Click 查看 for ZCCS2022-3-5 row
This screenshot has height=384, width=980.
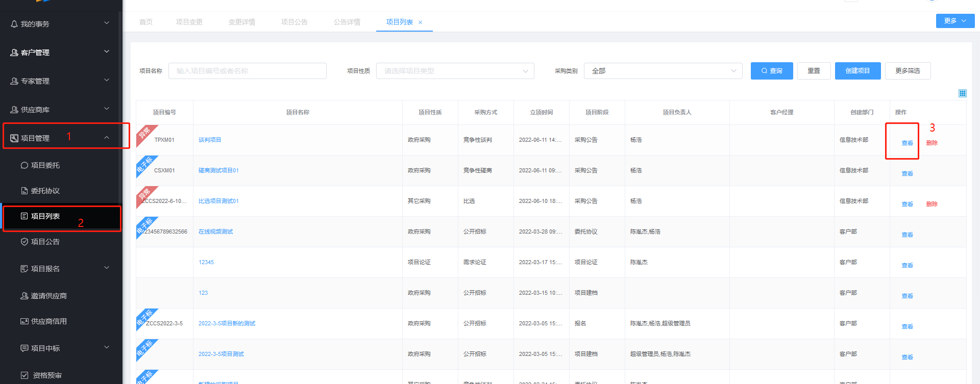tap(907, 327)
